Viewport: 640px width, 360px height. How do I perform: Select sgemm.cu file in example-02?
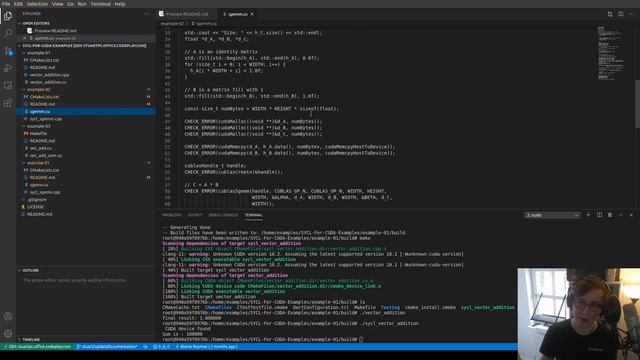pos(40,111)
